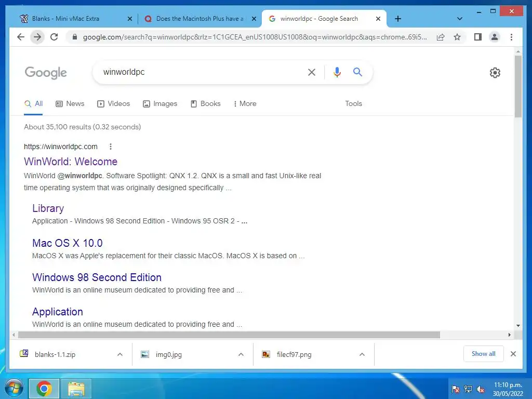
Task: Open Action Center flag in tray
Action: click(456, 389)
